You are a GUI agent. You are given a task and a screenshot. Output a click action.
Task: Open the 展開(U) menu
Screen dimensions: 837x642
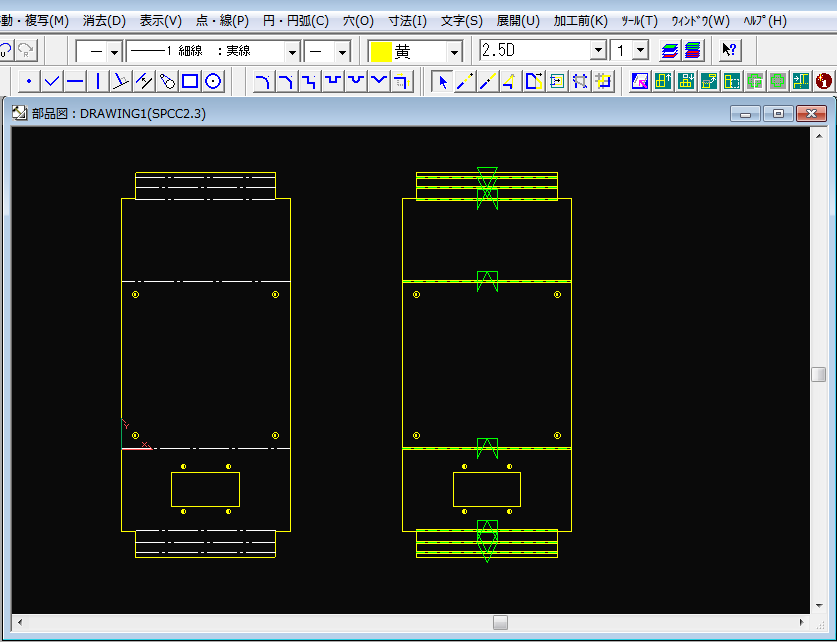(x=518, y=21)
